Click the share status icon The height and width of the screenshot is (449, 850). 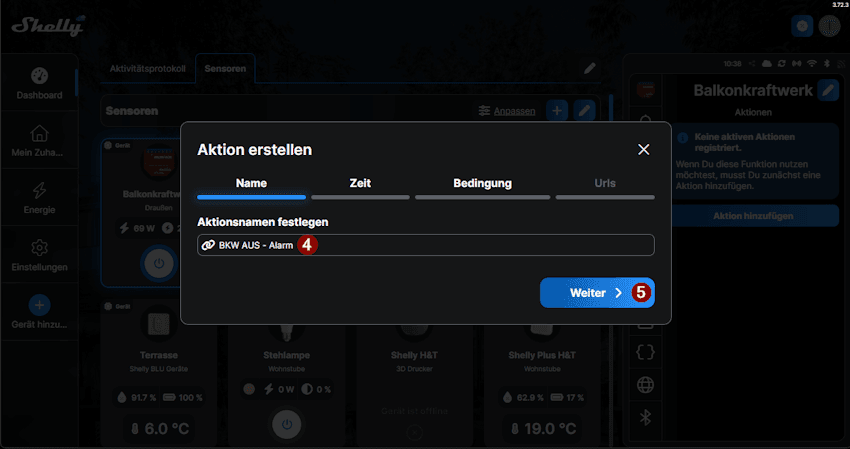tap(752, 63)
